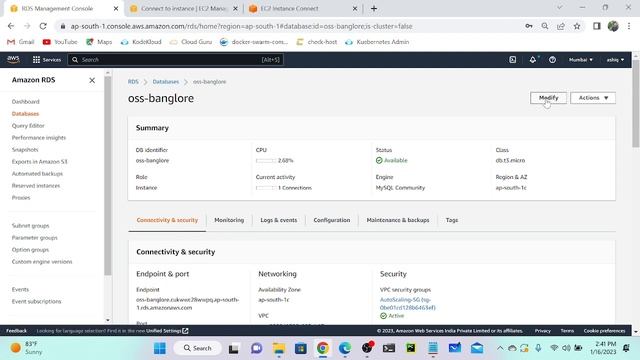The height and width of the screenshot is (360, 640).
Task: Open Parameter groups in the sidebar
Action: 35,238
